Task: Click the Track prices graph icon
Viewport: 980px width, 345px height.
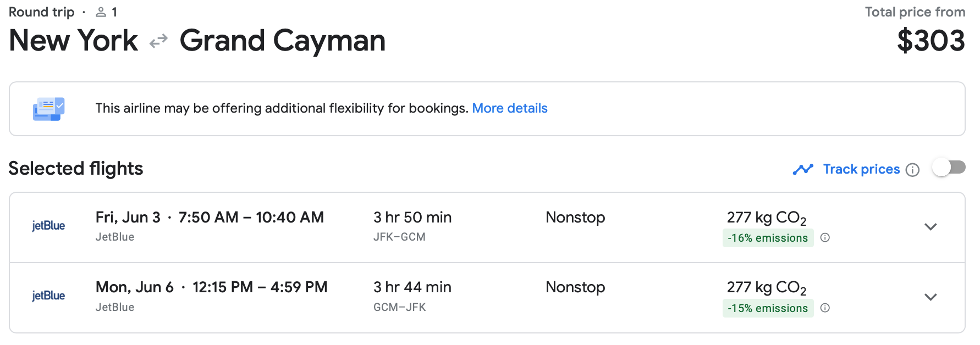Action: point(803,169)
